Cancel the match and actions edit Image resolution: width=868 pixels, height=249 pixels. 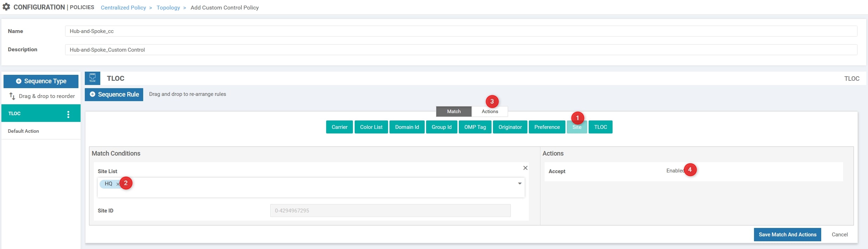click(840, 235)
